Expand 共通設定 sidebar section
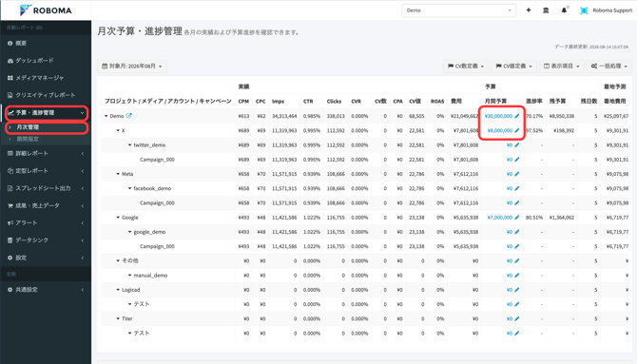This screenshot has width=637, height=364. [46, 290]
